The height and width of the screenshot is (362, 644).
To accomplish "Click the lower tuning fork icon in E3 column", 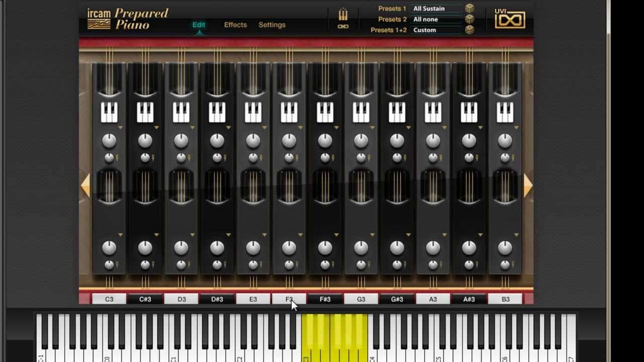I will pos(261,265).
